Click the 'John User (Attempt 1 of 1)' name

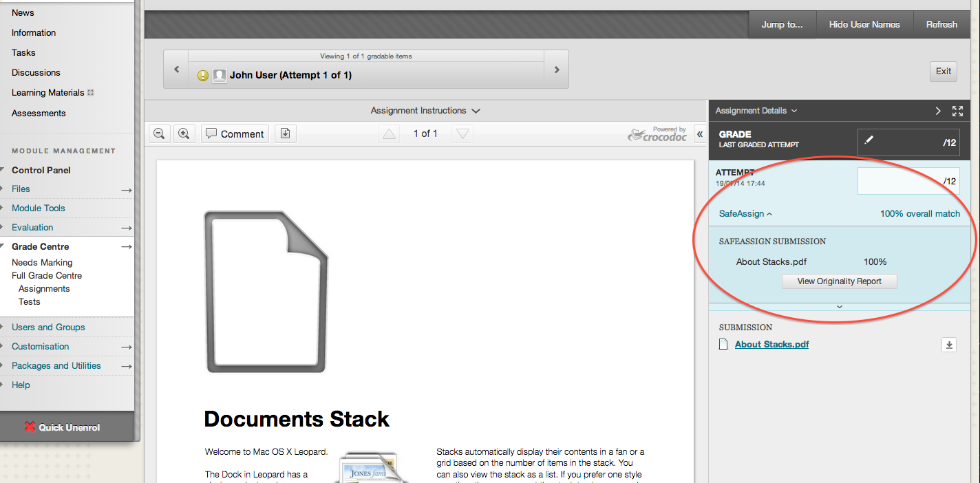point(290,75)
